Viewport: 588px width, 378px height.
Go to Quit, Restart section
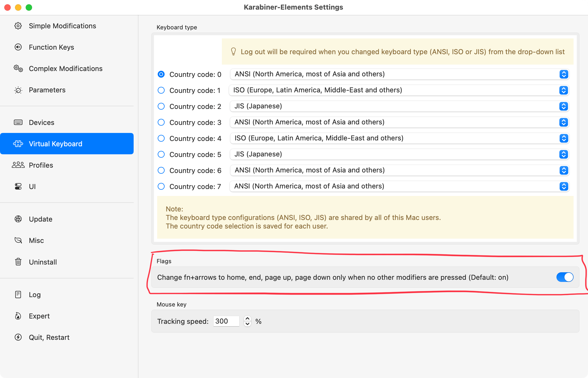49,337
